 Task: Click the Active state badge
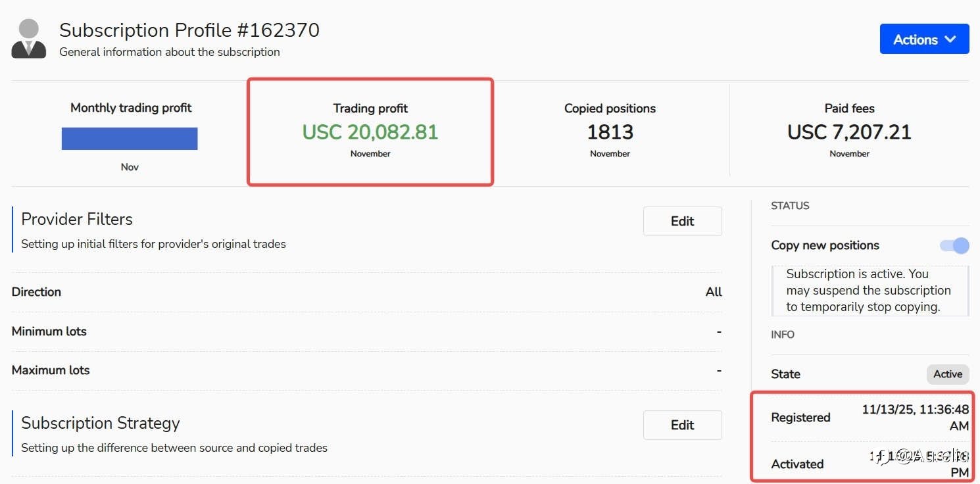pos(947,374)
